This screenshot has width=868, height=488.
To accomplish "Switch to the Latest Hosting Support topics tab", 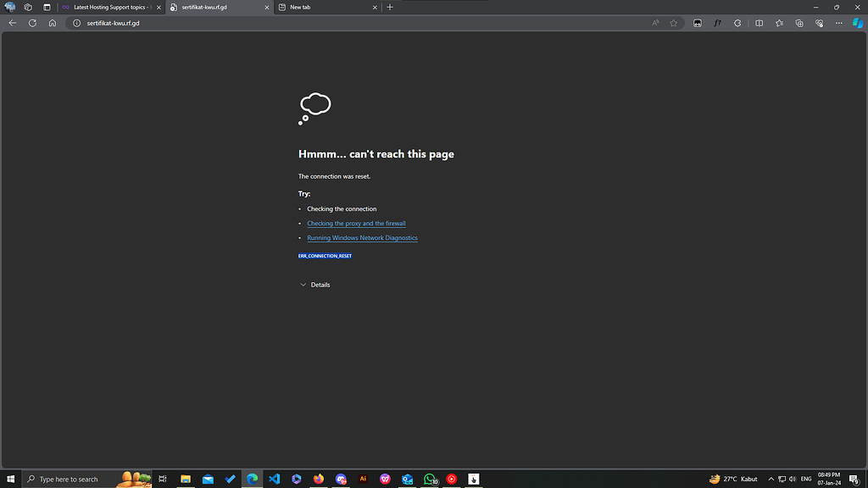I will point(108,7).
